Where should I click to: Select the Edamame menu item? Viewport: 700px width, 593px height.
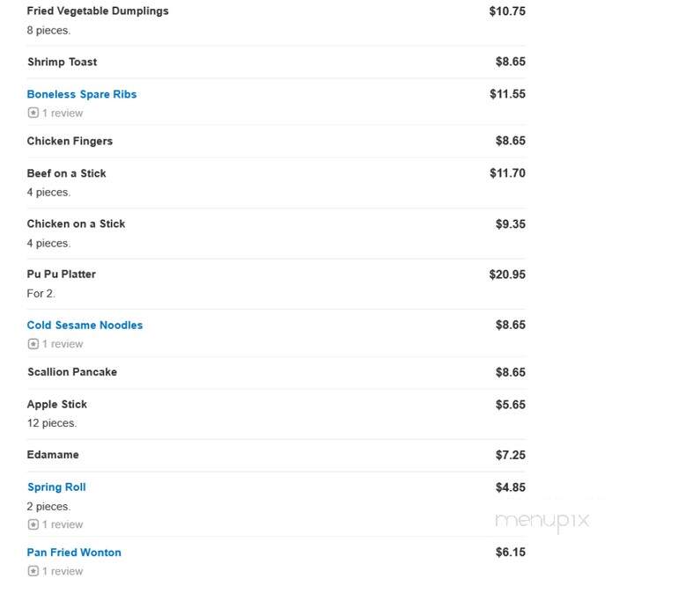[53, 455]
